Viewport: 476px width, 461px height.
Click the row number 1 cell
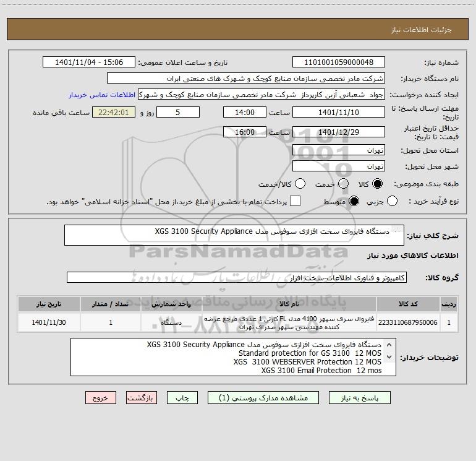(449, 322)
